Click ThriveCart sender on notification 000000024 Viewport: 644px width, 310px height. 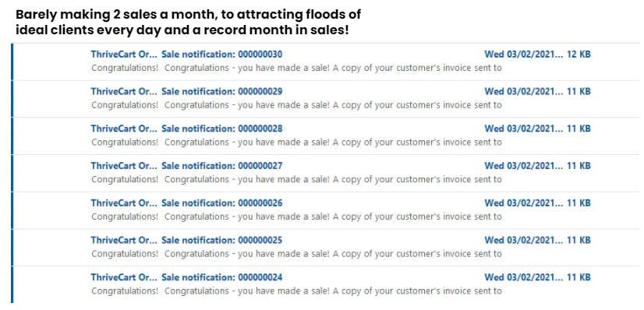point(124,277)
